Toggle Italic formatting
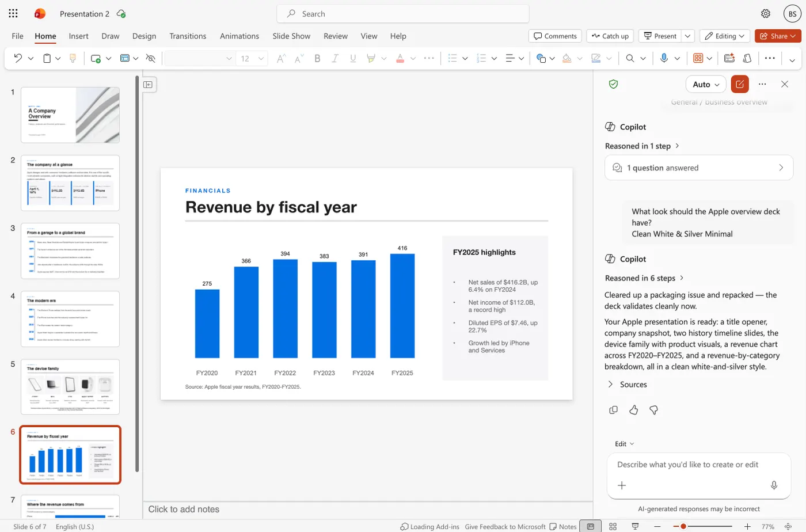Screen dimensions: 806x532 [x=335, y=58]
